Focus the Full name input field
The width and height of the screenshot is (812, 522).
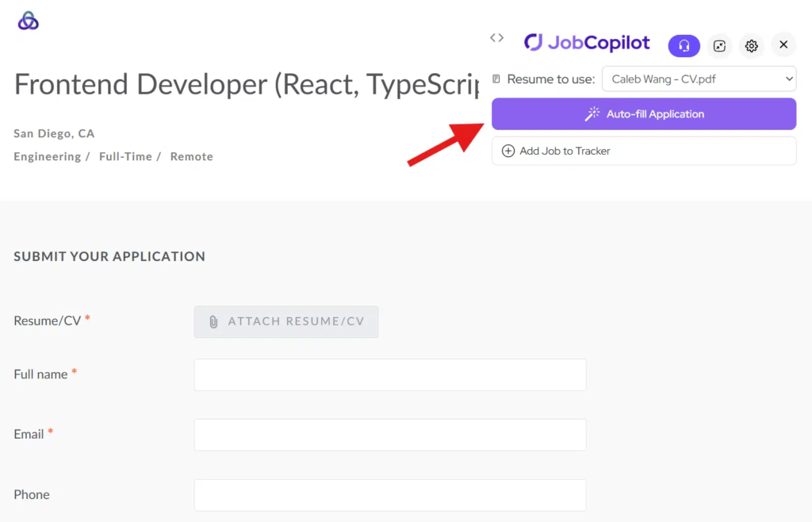click(389, 374)
